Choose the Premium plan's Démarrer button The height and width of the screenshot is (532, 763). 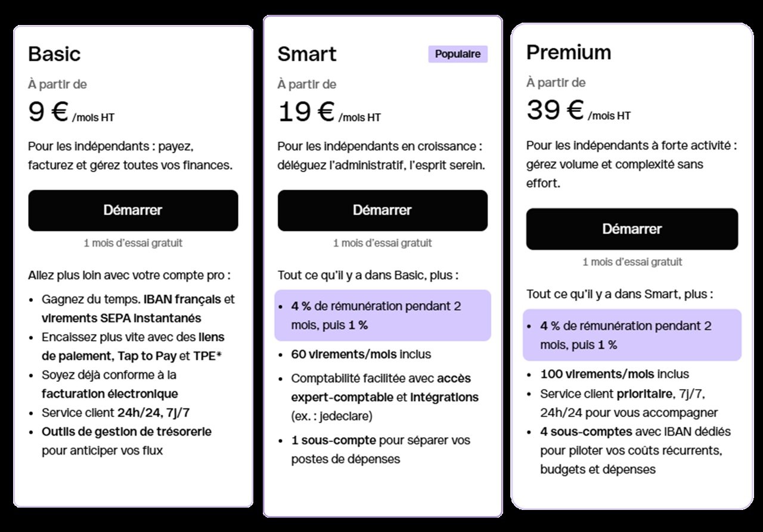tap(632, 229)
